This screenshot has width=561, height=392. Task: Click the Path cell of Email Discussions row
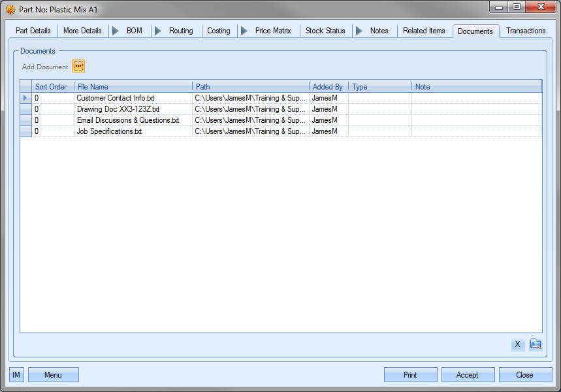click(x=251, y=120)
